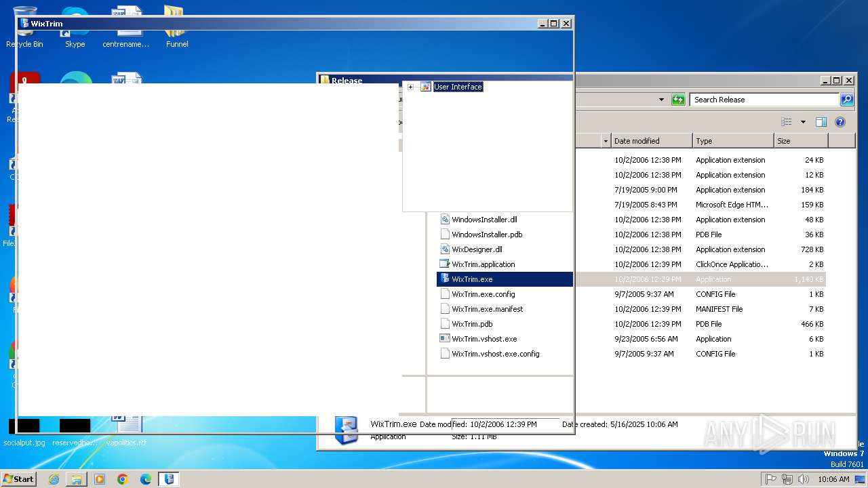Click WixDesigner.dll file icon
Viewport: 868px width, 488px height.
coord(445,249)
